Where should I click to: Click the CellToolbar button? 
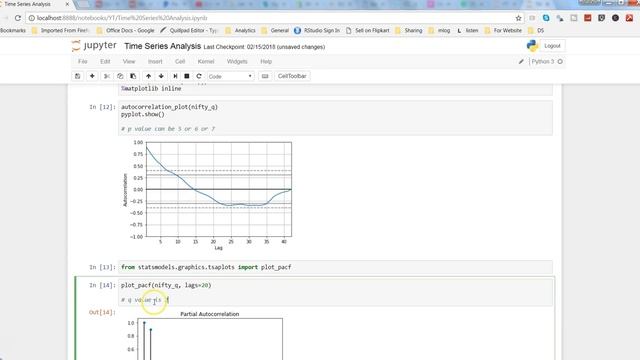[292, 76]
